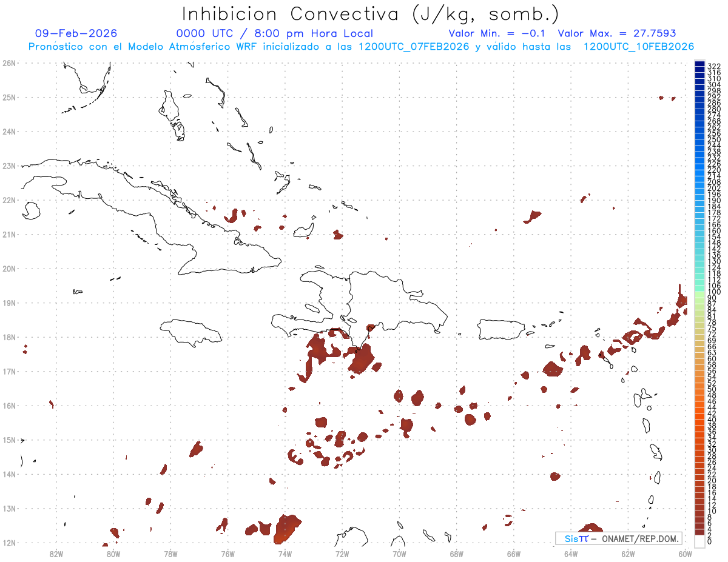Click the dark navy 322 swatch on color scale
This screenshot has height=562, width=728.
(699, 64)
